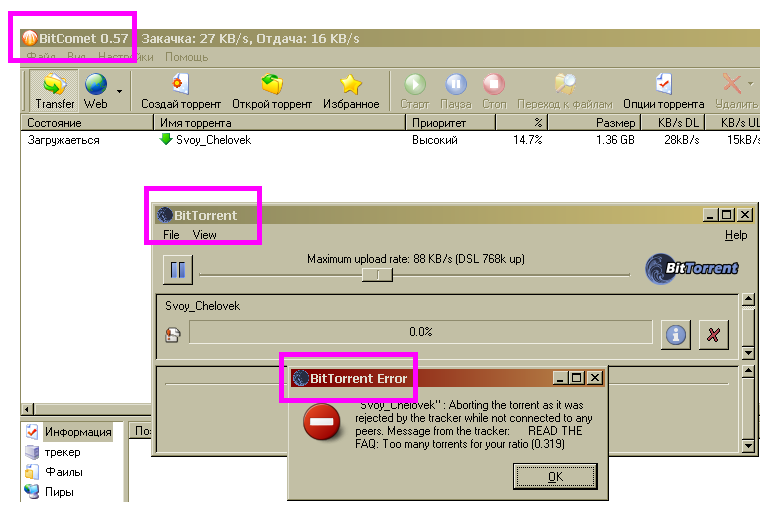Maximize the BitTorrent window
Screen dimensions: 784x528
(726, 215)
